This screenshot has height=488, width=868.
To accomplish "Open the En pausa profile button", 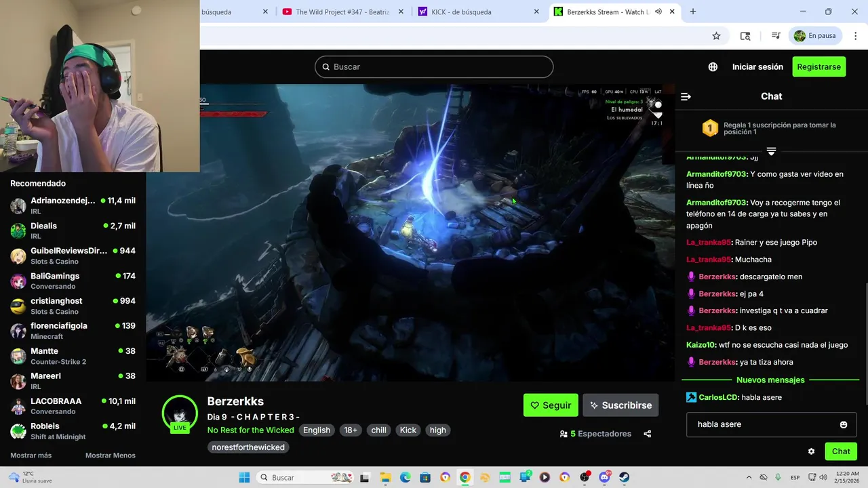I will pos(815,36).
